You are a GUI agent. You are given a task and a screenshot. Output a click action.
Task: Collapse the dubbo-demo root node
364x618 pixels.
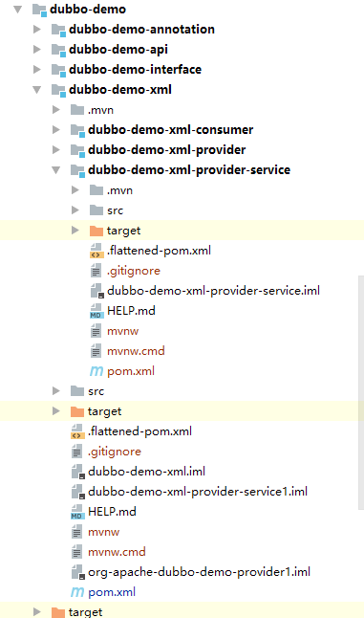click(x=18, y=9)
